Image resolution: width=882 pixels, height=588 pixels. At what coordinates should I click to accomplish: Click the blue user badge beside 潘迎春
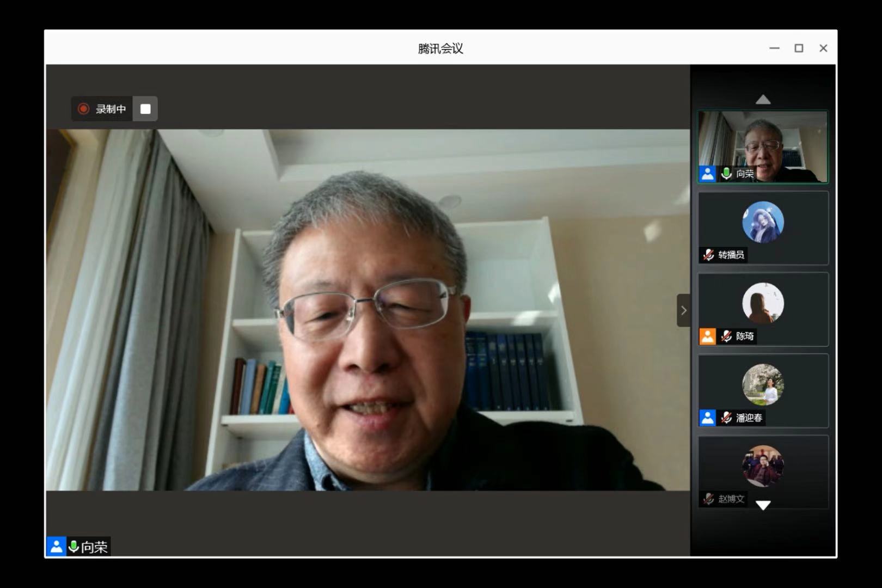707,418
